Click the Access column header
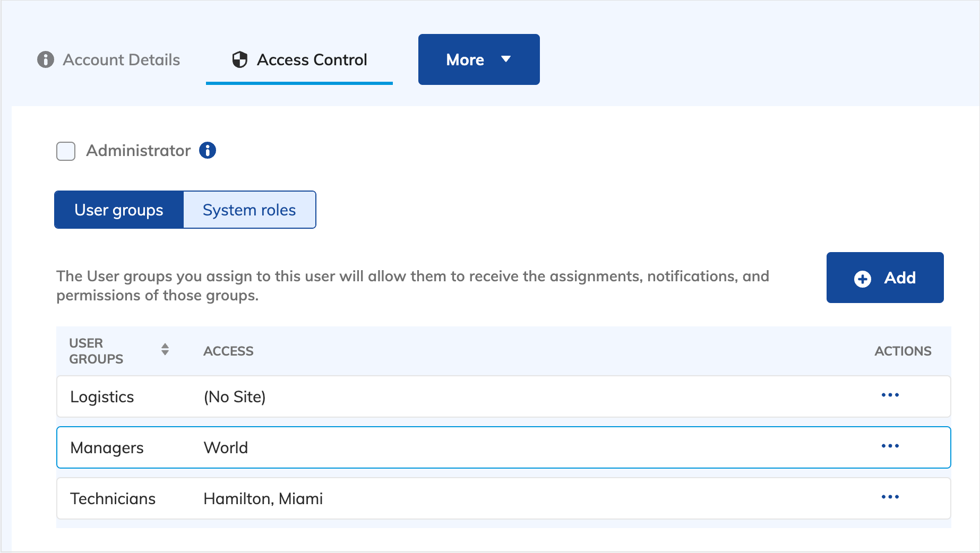The width and height of the screenshot is (980, 553). point(228,350)
